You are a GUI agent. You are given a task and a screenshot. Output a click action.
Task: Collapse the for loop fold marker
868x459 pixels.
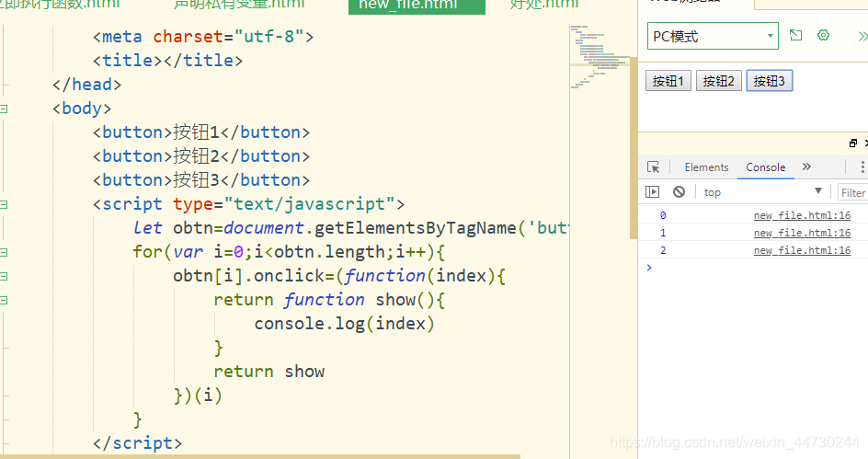coord(4,252)
